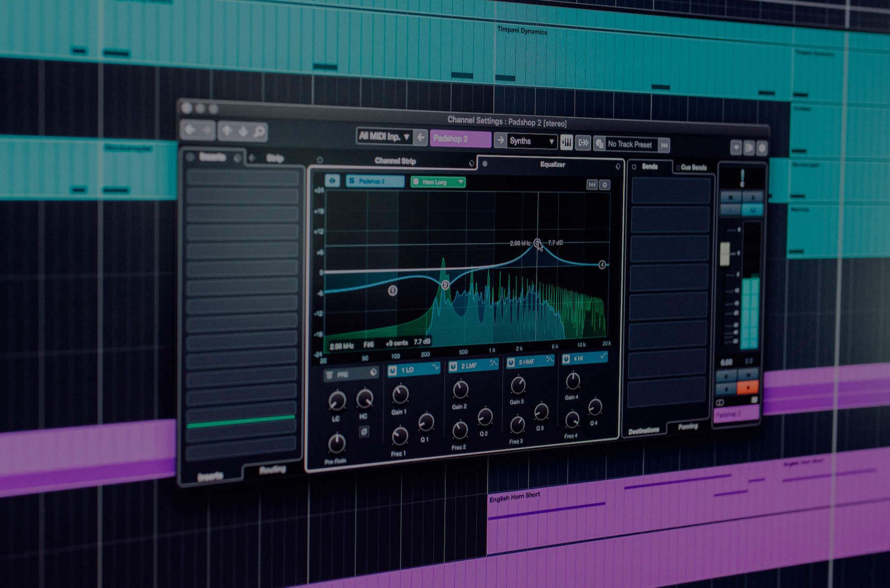Open the Horn Long comparison channel dropdown
This screenshot has width=890, height=588.
click(x=438, y=182)
